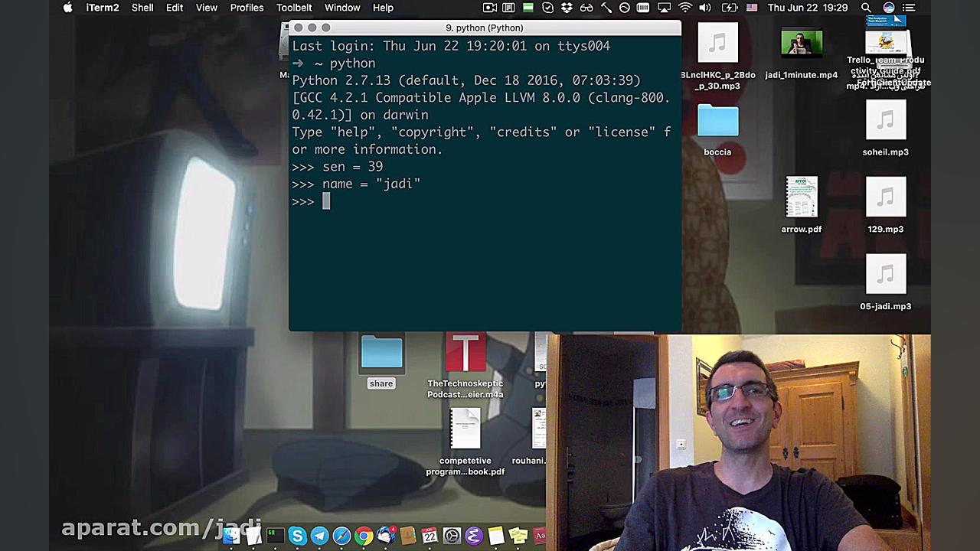
Task: Open the Profiles menu
Action: pyautogui.click(x=247, y=8)
